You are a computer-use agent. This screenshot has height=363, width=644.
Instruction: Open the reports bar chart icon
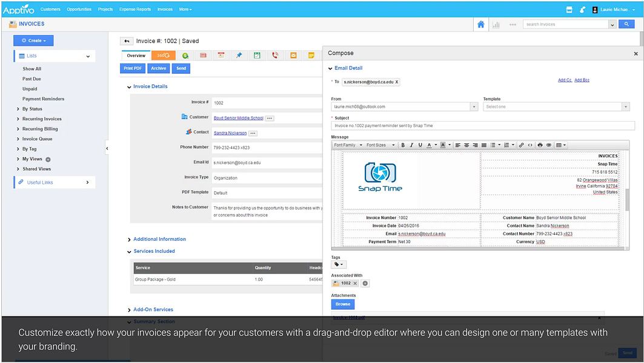[496, 25]
